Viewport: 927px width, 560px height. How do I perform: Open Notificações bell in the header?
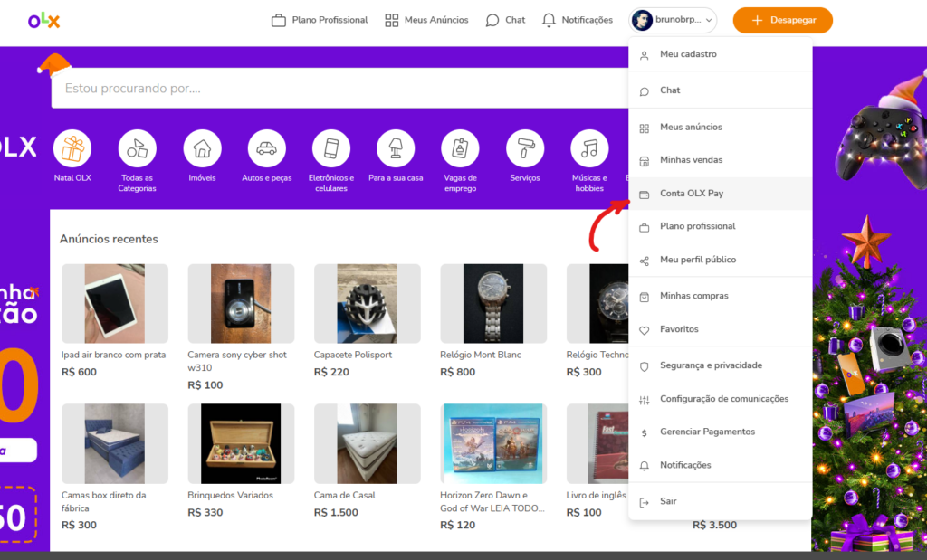pyautogui.click(x=577, y=19)
